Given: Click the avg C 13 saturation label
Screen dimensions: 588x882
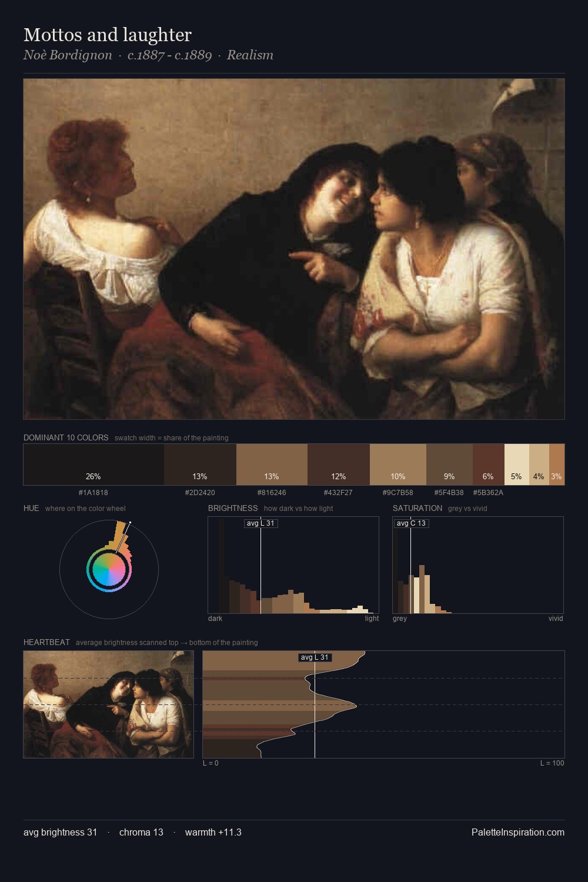Looking at the screenshot, I should pyautogui.click(x=411, y=523).
